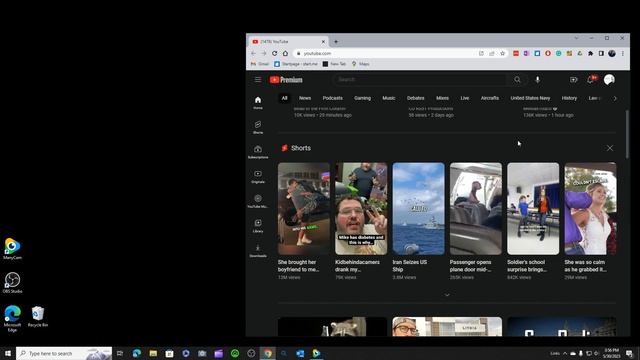Image resolution: width=640 pixels, height=360 pixels.
Task: Open the Soldier's school surprise thumbnail
Action: click(x=533, y=209)
